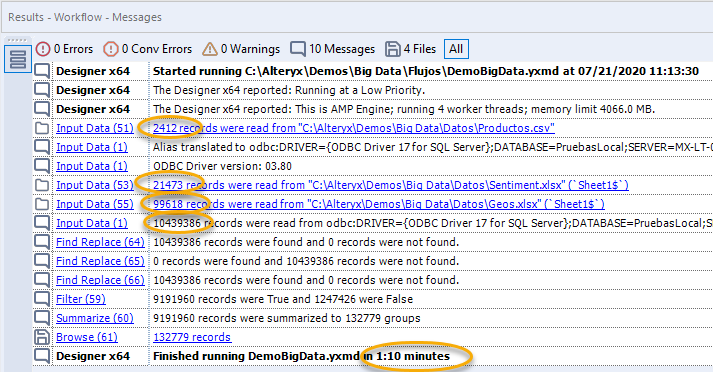
Task: Click message icon beside Filter (59)
Action: (42, 299)
